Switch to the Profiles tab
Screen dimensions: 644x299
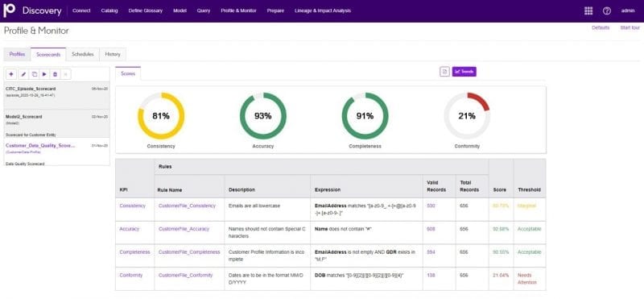(17, 54)
